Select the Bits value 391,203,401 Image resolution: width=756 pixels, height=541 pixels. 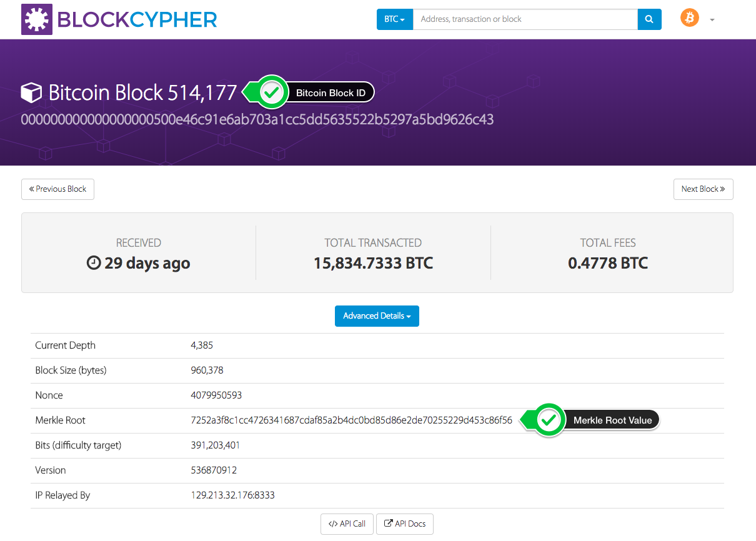tap(215, 445)
